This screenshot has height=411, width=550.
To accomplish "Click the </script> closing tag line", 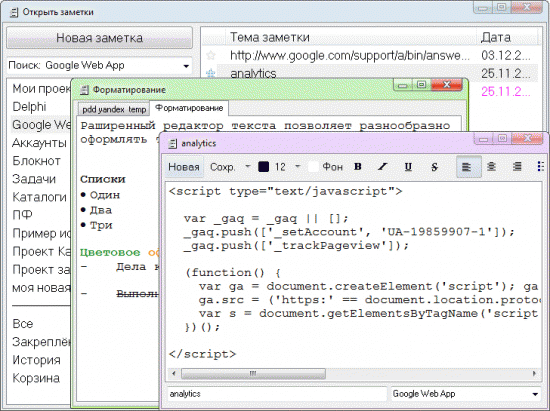I will click(202, 354).
